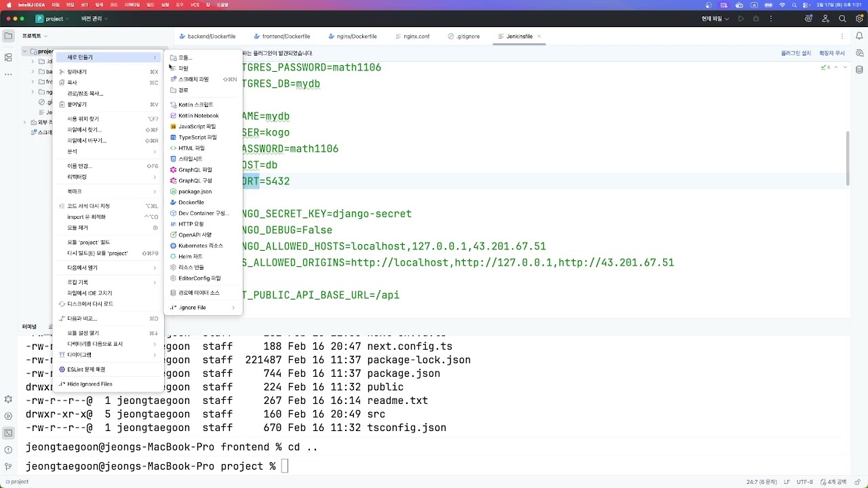
Task: Choose 디스크에서 다시 로드
Action: pos(108,304)
